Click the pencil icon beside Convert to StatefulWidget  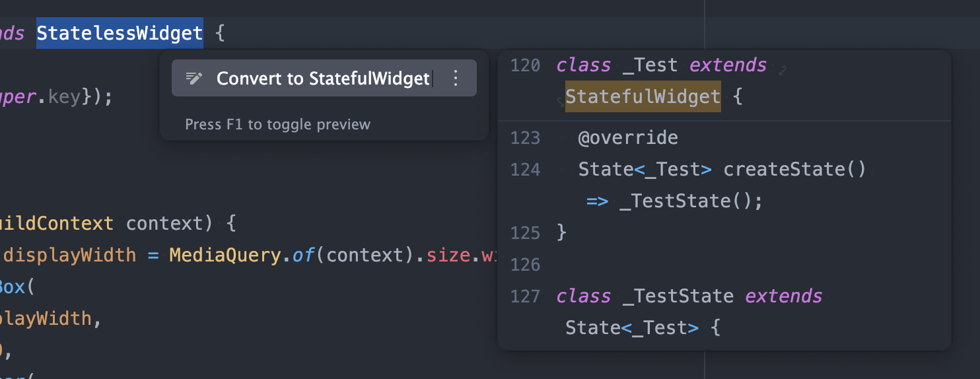tap(193, 79)
